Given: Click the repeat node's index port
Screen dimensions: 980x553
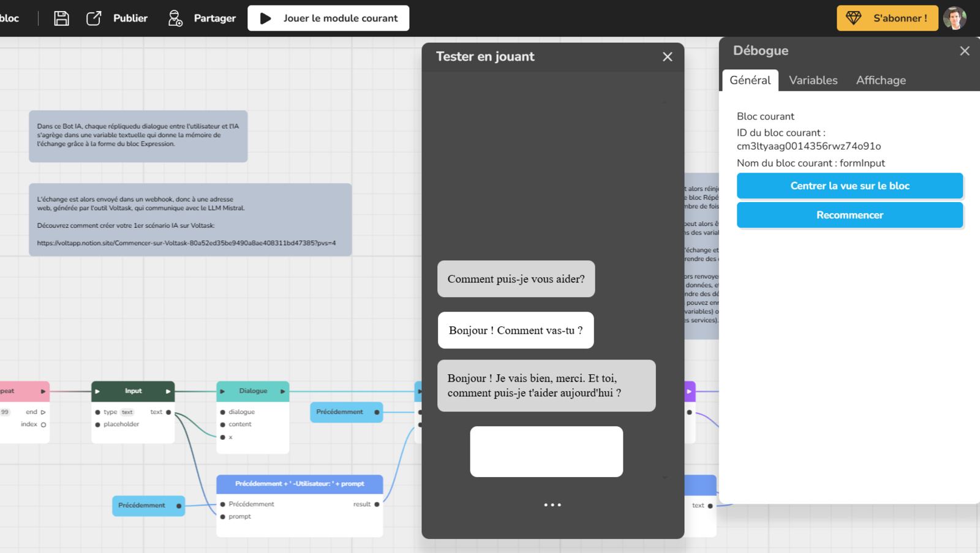Looking at the screenshot, I should (43, 424).
